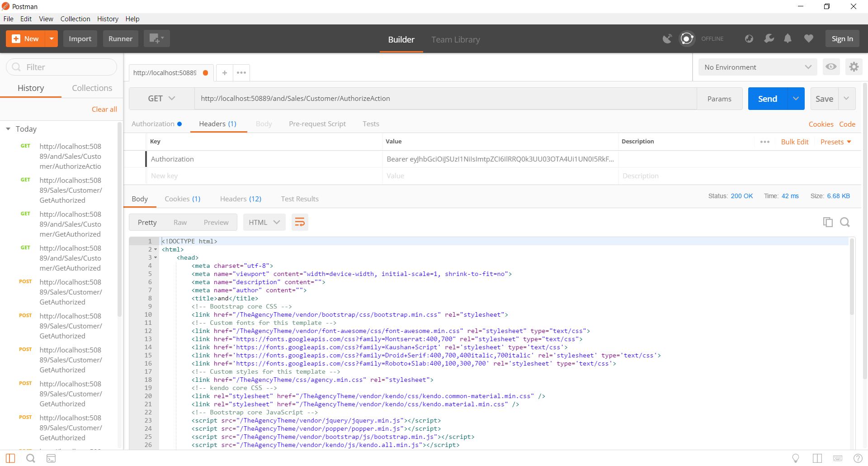
Task: Clear all request history
Action: 104,109
